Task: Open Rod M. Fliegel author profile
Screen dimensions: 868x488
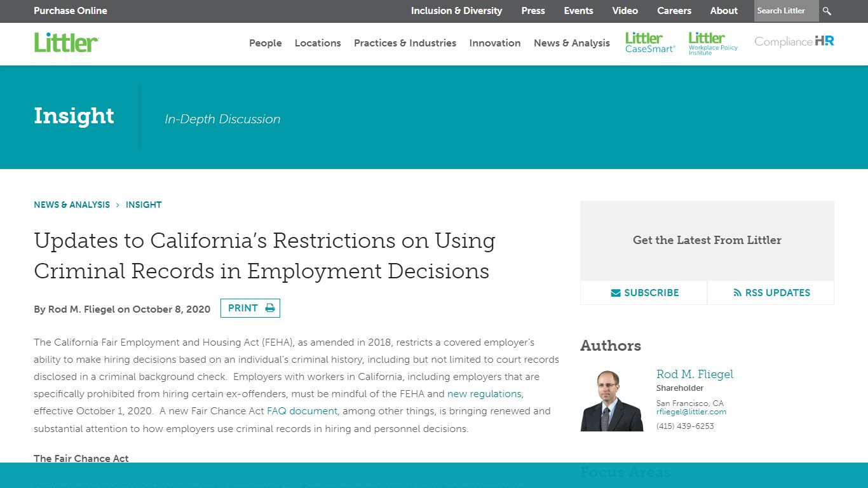Action: coord(695,374)
